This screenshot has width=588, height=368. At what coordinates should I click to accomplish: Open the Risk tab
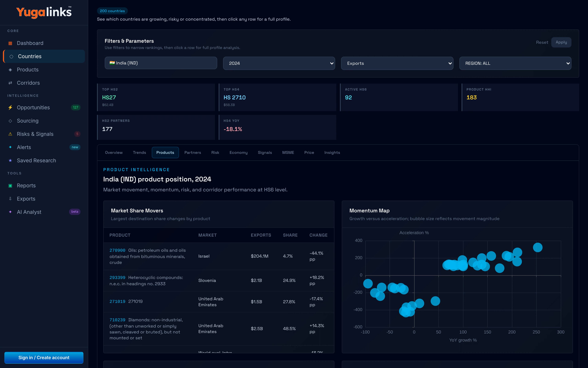click(215, 153)
